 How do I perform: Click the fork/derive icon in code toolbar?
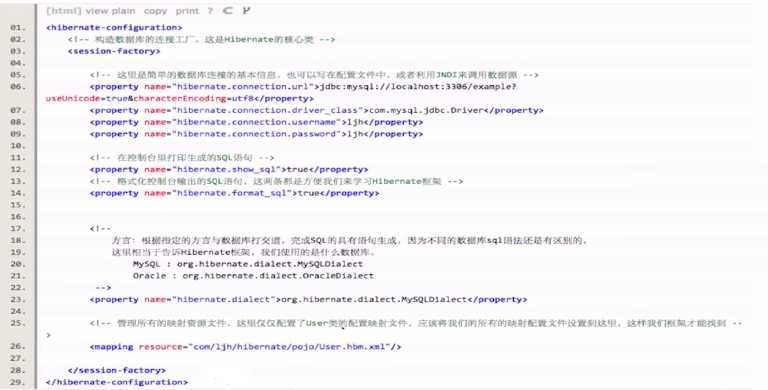point(246,10)
